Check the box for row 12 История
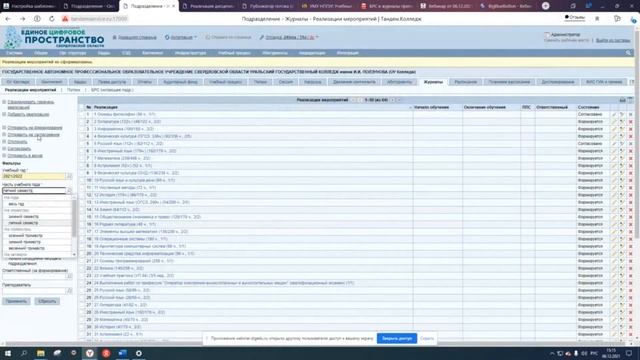This screenshot has height=360, width=640. (x=81, y=195)
